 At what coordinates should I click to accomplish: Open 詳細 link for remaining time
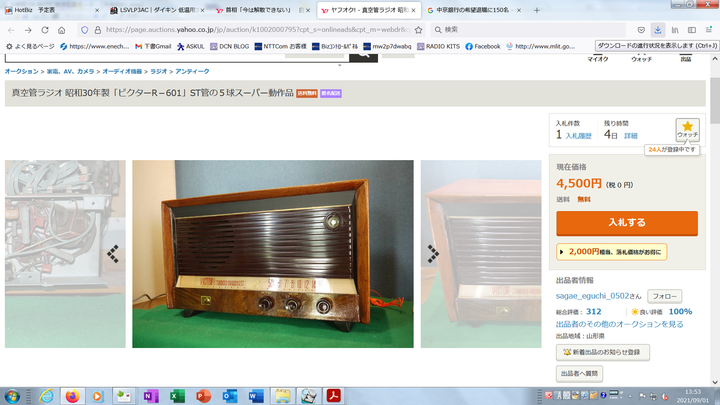point(631,135)
